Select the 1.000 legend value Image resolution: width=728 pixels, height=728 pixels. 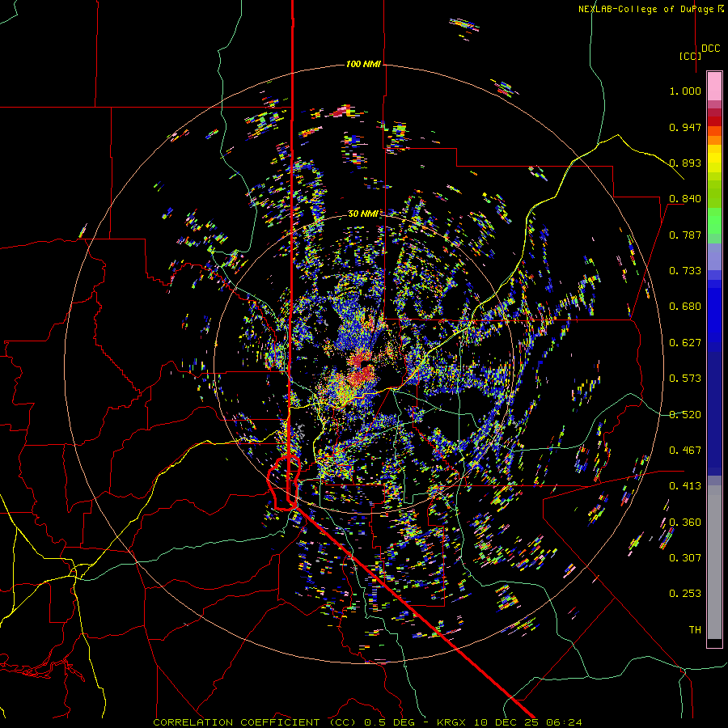[x=685, y=91]
